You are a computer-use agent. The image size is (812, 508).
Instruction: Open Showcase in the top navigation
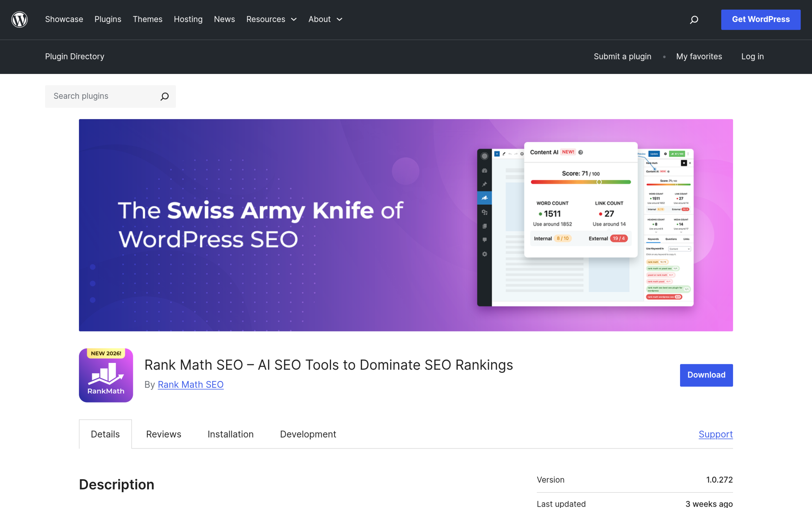(x=64, y=19)
